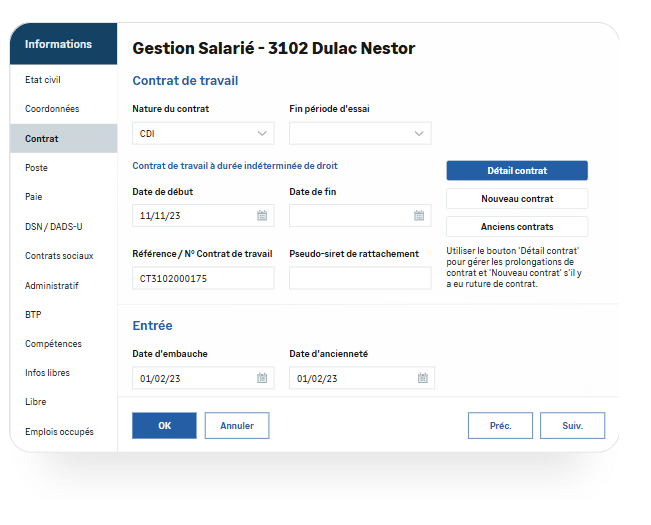This screenshot has width=651, height=525.
Task: Focus the Référence / N° Contrat field
Action: [x=203, y=278]
